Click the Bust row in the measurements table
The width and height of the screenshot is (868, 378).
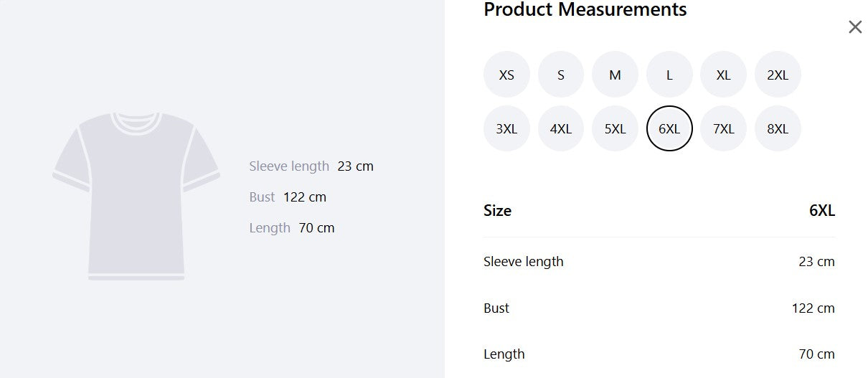(659, 308)
